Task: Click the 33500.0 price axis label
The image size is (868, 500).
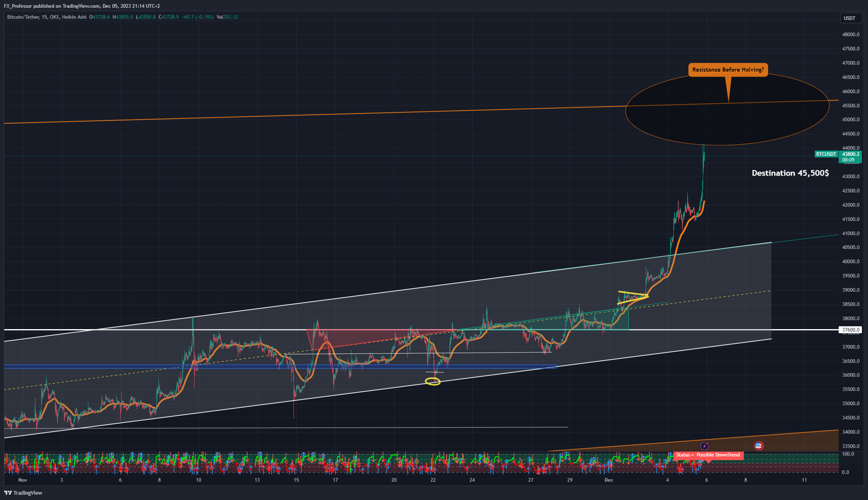Action: pyautogui.click(x=850, y=446)
